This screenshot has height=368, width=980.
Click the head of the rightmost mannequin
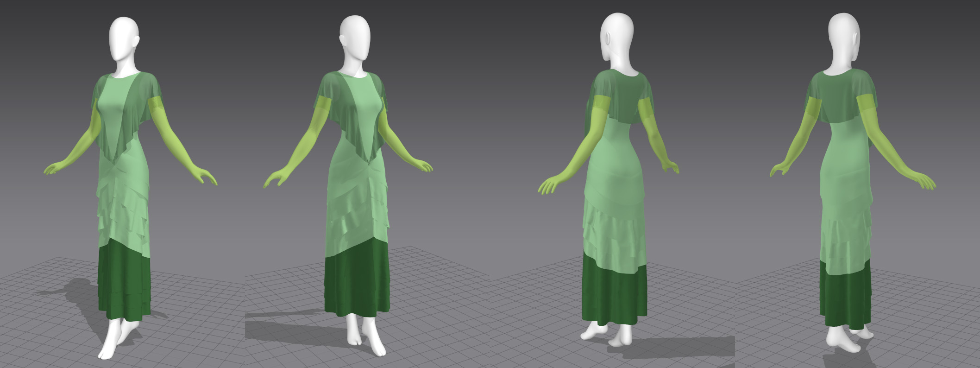(844, 36)
